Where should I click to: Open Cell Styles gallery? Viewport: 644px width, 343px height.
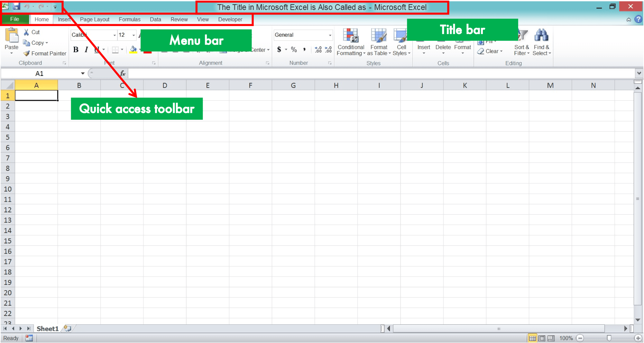[401, 42]
